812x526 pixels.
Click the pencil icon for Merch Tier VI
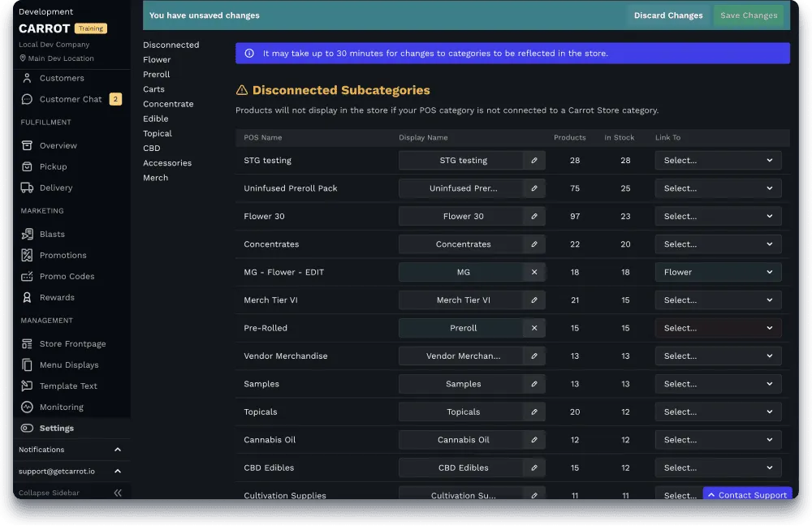tap(534, 300)
